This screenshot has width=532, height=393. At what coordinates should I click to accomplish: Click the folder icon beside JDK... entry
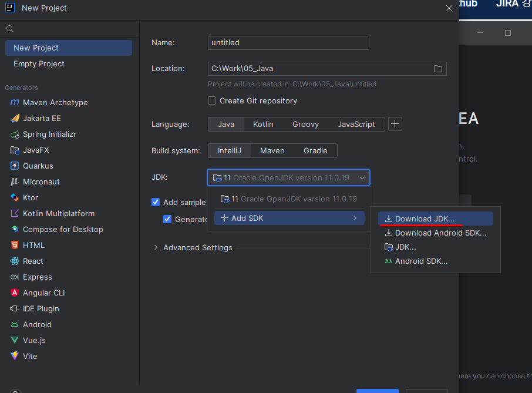pos(389,247)
